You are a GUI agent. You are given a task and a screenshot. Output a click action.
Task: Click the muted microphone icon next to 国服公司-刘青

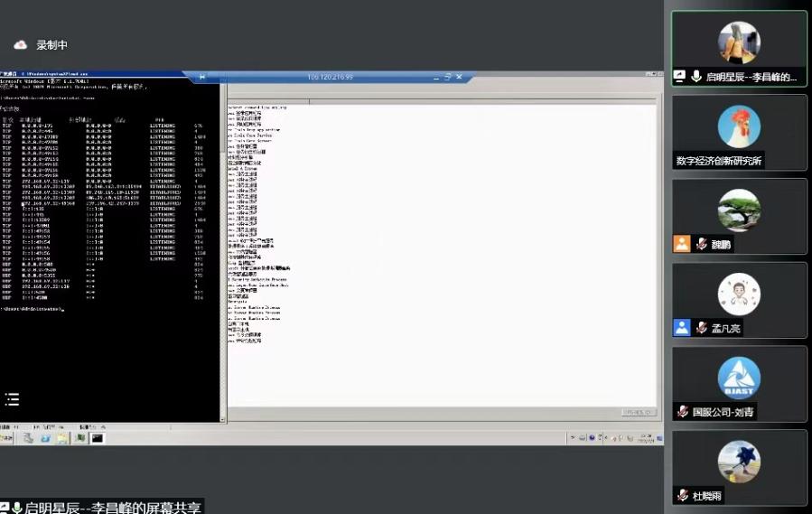point(683,412)
